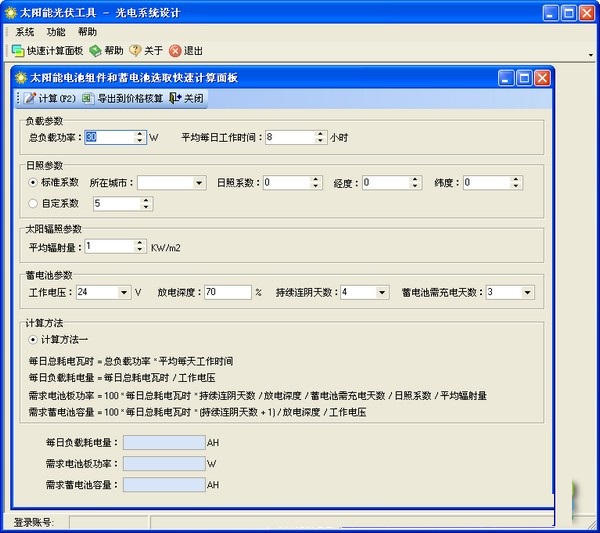Select the 标准系数 radio button
Image resolution: width=600 pixels, height=533 pixels.
point(33,183)
